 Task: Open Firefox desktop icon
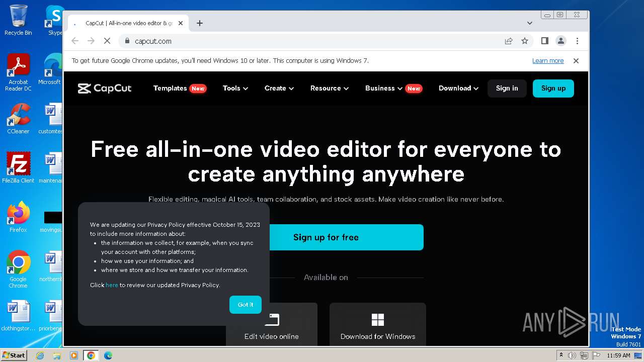coord(18,217)
